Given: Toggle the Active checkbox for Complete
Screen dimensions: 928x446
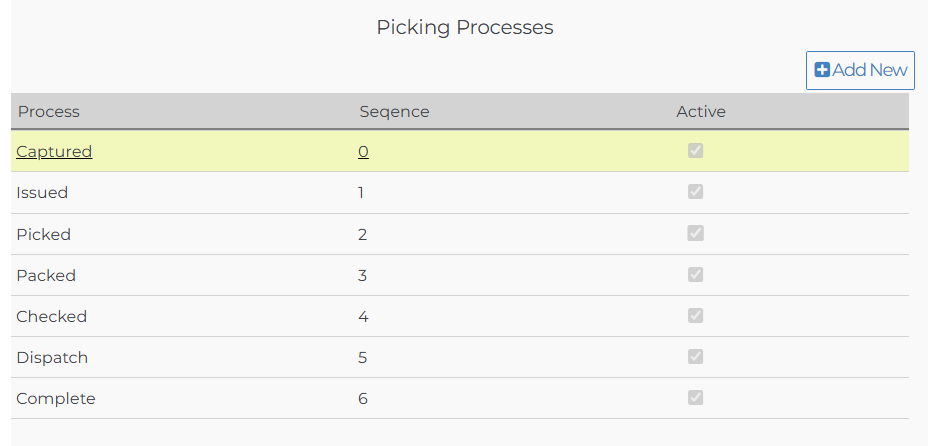Looking at the screenshot, I should pos(695,397).
